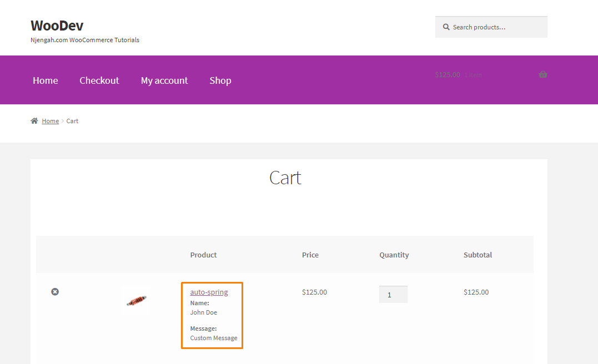
Task: Remove auto-spring item with the X icon
Action: click(x=55, y=291)
